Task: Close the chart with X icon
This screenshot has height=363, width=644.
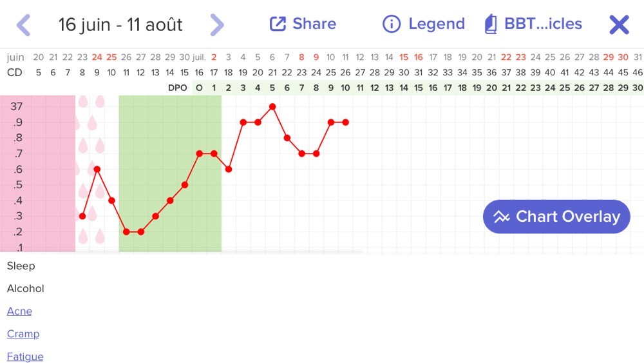Action: tap(619, 25)
